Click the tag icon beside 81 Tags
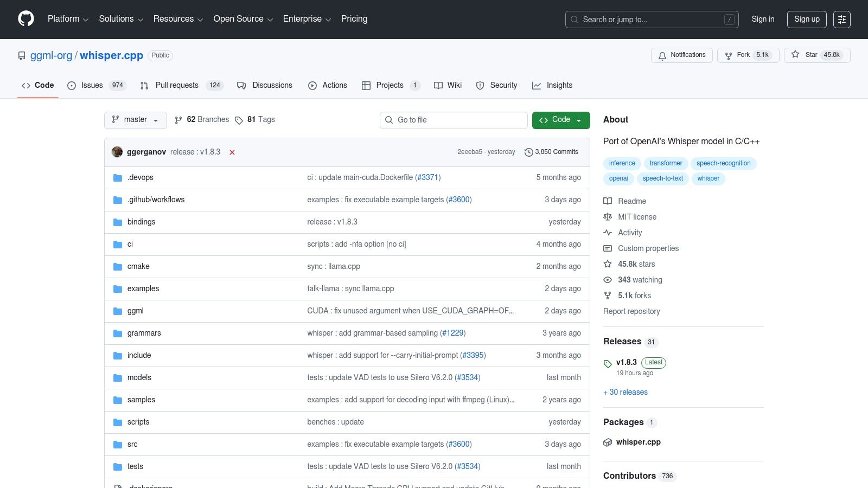 point(239,120)
